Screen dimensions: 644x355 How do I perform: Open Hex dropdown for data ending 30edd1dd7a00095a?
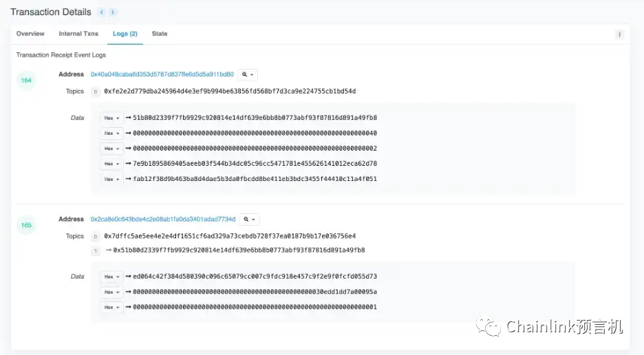[x=111, y=292]
